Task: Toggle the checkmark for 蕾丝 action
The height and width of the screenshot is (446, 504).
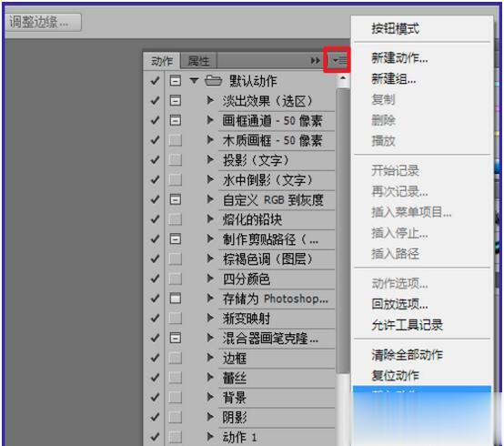Action: pos(155,378)
